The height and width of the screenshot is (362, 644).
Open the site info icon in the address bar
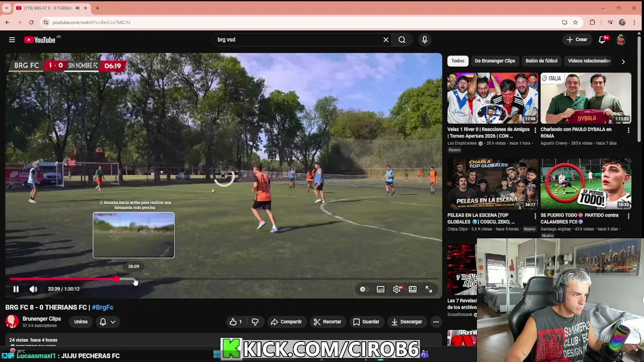point(46,22)
